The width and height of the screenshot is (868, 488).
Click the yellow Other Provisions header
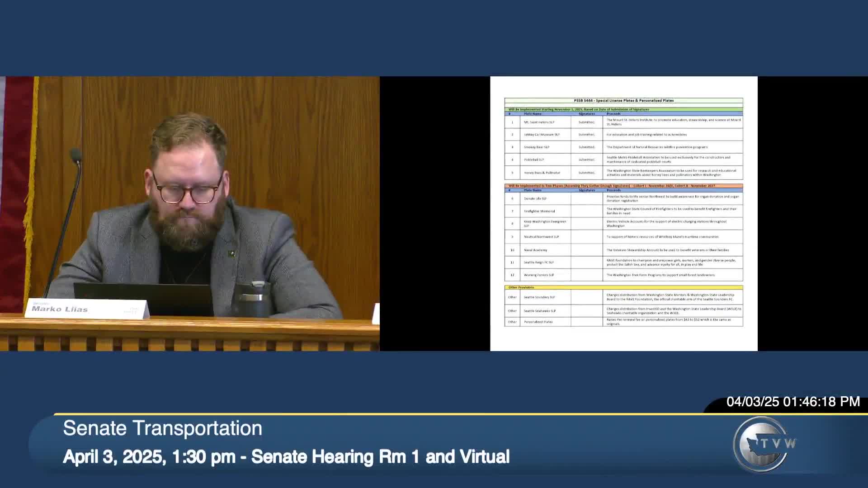[623, 287]
